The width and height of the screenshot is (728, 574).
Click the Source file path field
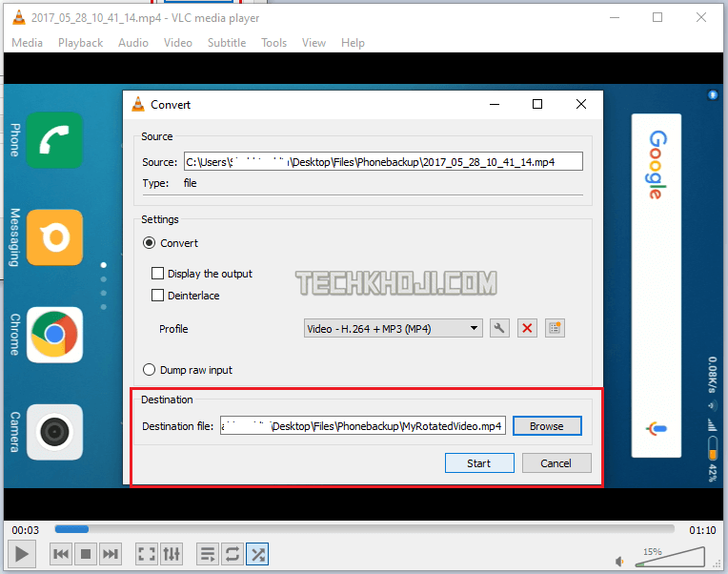(383, 161)
